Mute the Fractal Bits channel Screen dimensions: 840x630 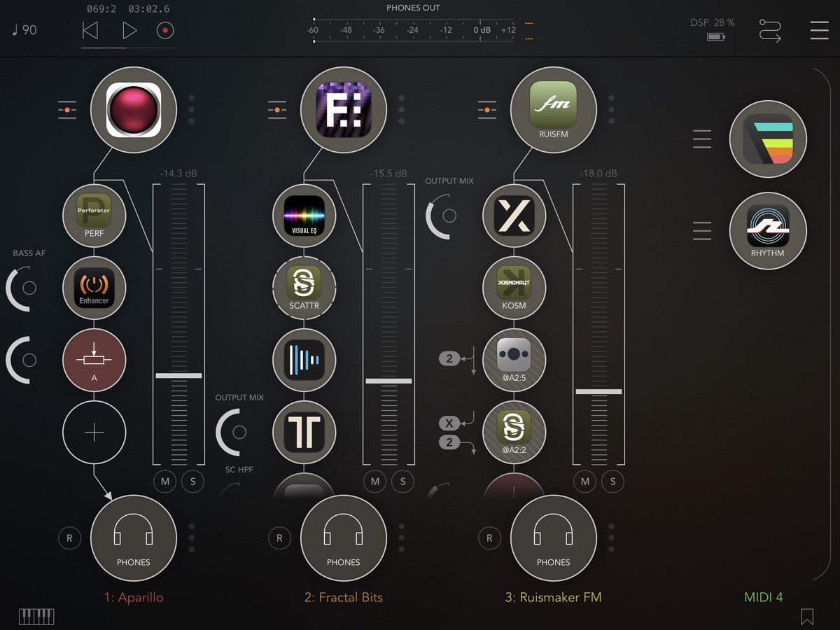375,482
